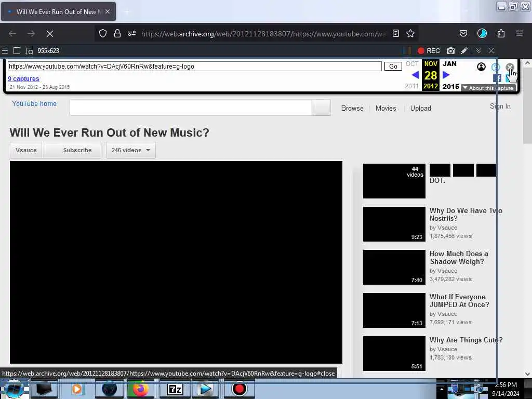Viewport: 532px width, 399px height.
Task: Open Firefox hamburger application menu
Action: click(520, 33)
